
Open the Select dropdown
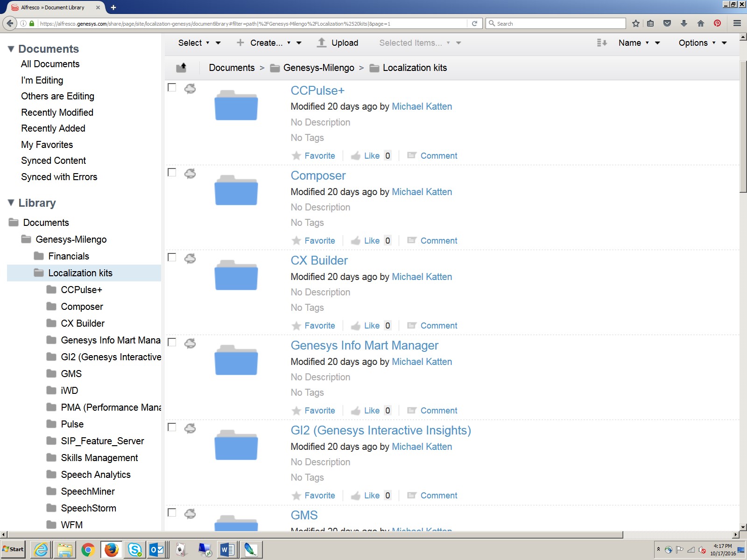(198, 43)
